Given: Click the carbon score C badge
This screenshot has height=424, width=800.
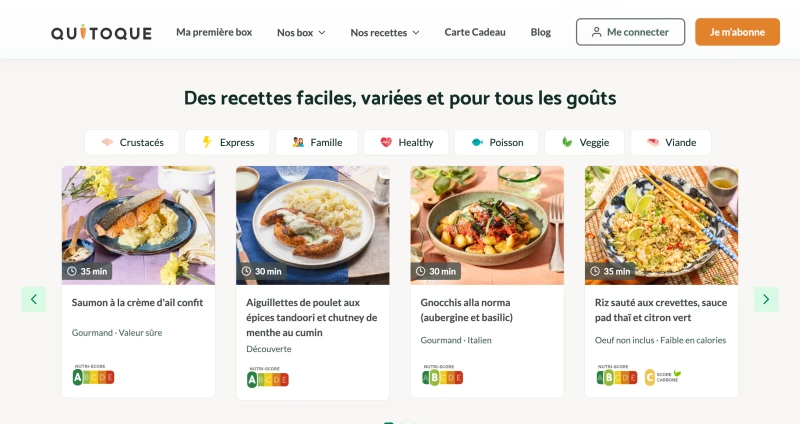Looking at the screenshot, I should [x=663, y=377].
